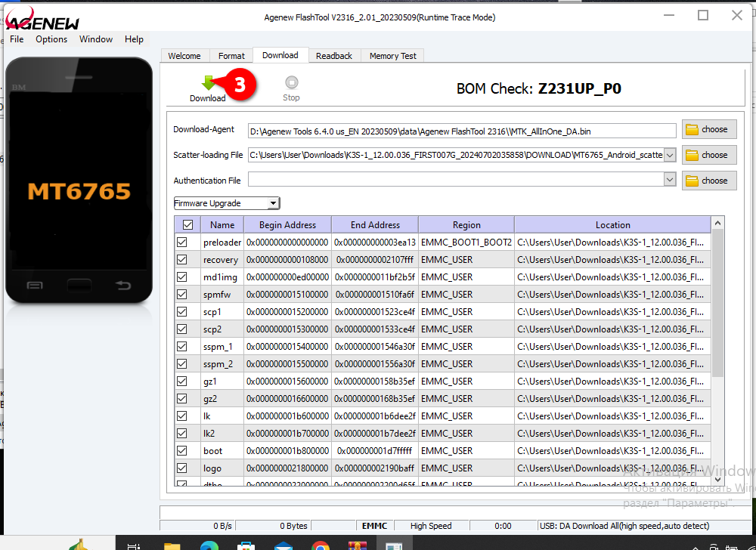This screenshot has height=550, width=756.
Task: Open choose button for Authentication File
Action: 708,181
